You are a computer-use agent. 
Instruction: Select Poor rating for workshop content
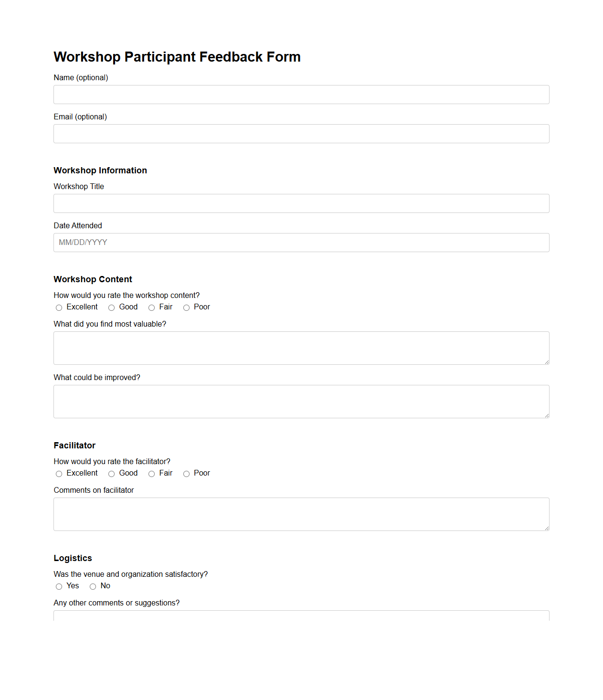186,308
